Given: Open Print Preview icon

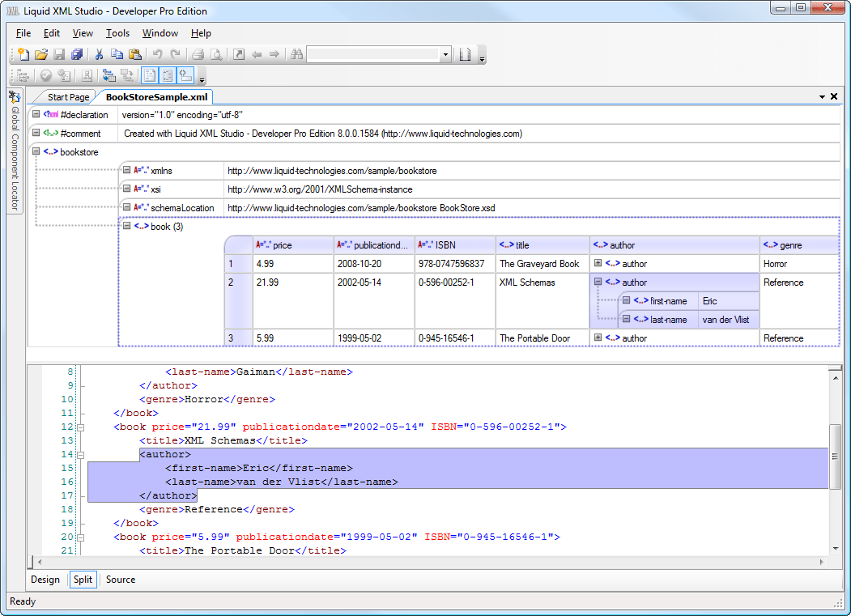Looking at the screenshot, I should coord(216,54).
